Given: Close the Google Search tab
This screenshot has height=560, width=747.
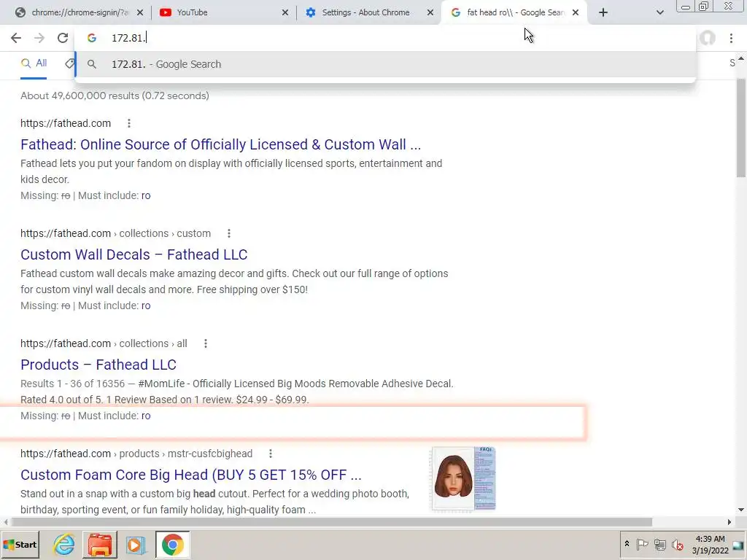Looking at the screenshot, I should click(576, 13).
